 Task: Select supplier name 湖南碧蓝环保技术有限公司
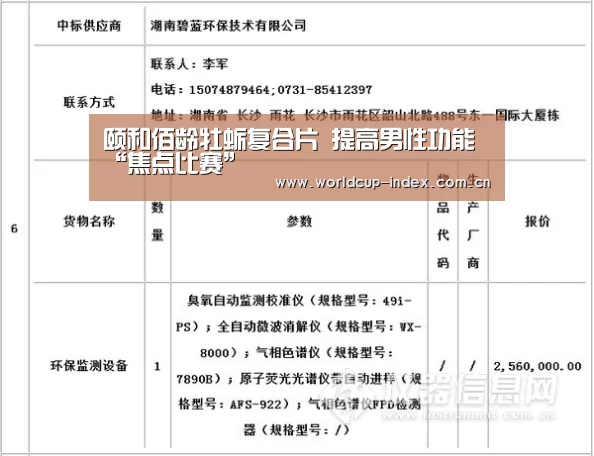[228, 26]
